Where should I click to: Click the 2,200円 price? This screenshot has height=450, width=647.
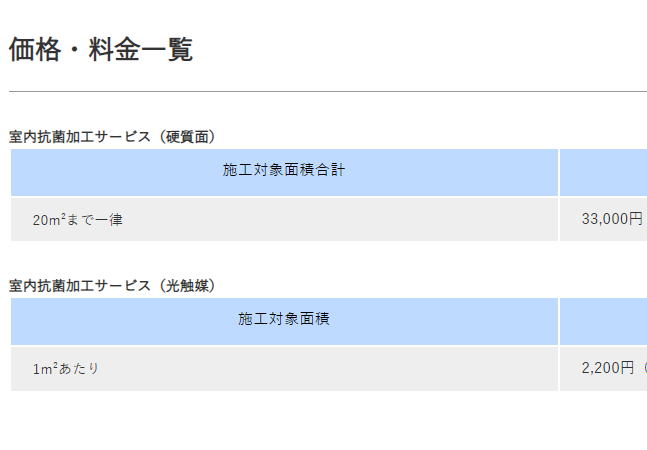[x=608, y=369]
